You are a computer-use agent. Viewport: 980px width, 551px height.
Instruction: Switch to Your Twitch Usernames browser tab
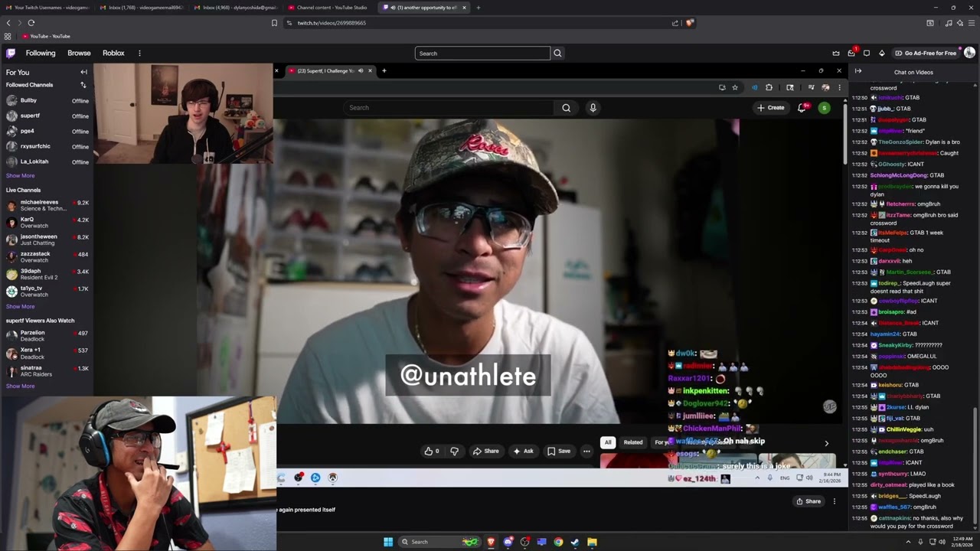(46, 8)
